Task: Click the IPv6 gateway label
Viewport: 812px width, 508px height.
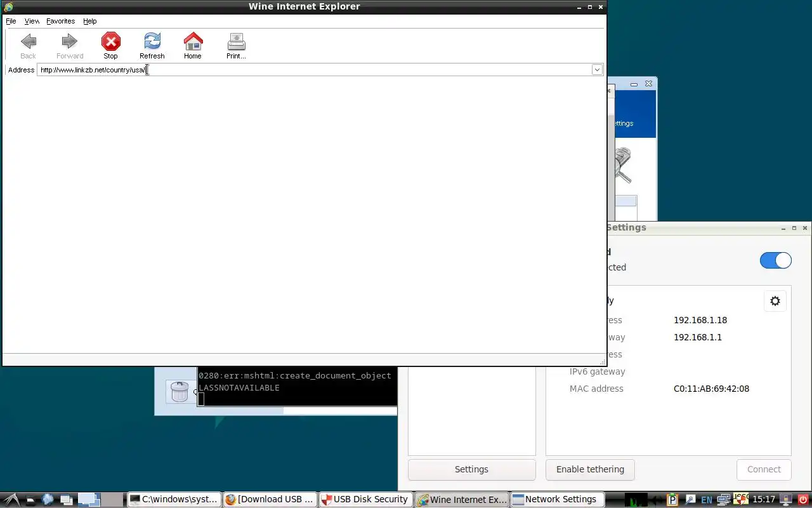Action: tap(597, 371)
